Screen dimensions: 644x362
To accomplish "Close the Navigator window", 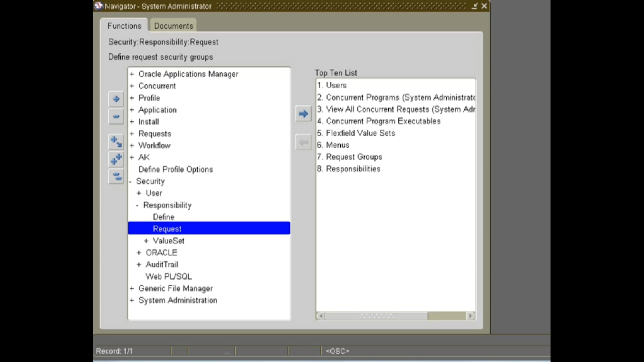I will (484, 6).
